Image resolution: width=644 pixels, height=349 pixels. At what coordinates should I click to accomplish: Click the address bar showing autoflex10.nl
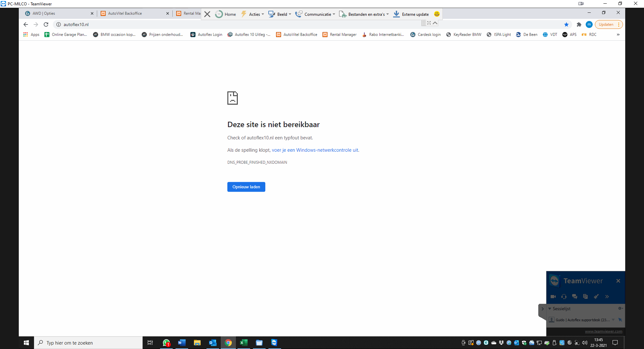(x=235, y=24)
